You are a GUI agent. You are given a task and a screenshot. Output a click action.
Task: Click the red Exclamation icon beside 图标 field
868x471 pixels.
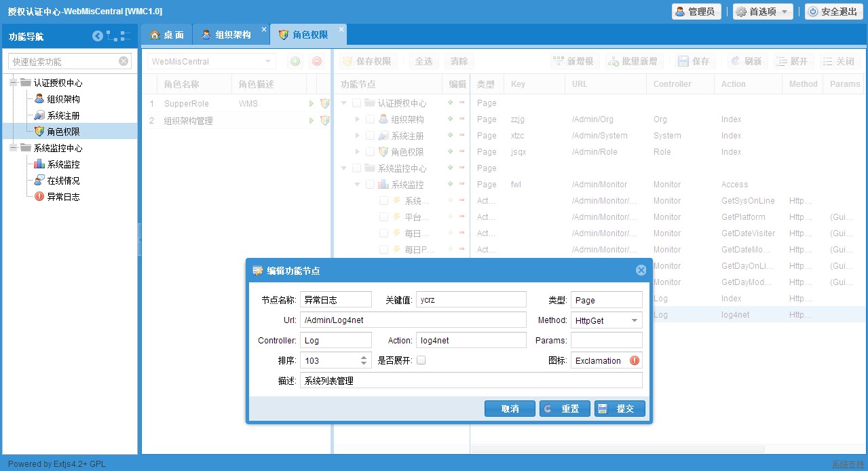(635, 360)
